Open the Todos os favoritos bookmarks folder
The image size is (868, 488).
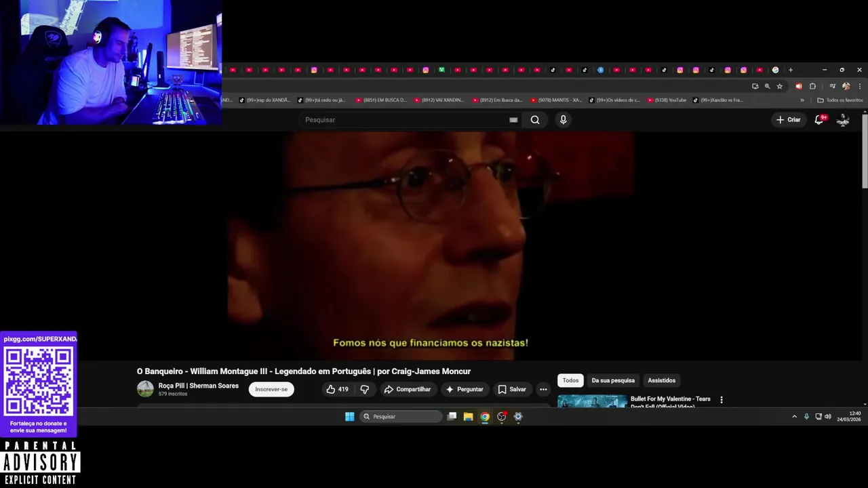[x=840, y=100]
